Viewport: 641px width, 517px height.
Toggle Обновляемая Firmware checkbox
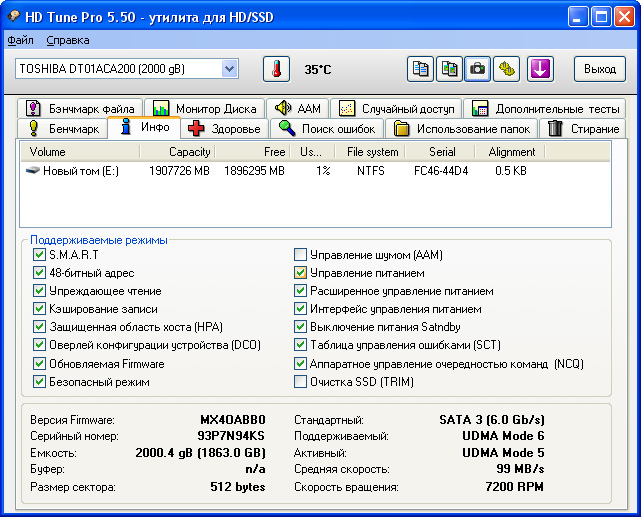pos(39,363)
